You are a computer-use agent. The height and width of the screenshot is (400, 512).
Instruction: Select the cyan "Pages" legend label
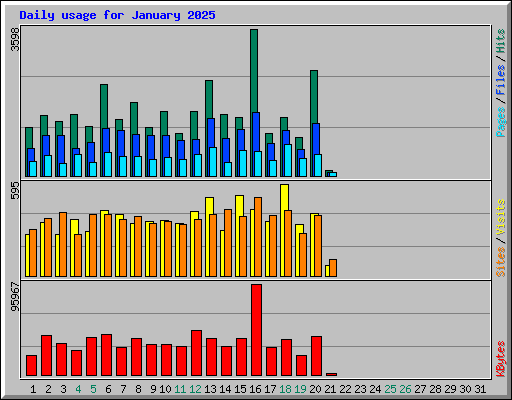pyautogui.click(x=500, y=122)
